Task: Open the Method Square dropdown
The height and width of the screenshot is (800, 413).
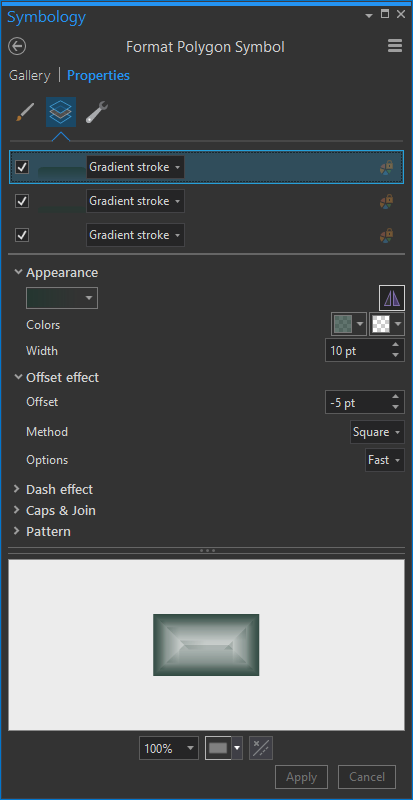Action: point(377,432)
